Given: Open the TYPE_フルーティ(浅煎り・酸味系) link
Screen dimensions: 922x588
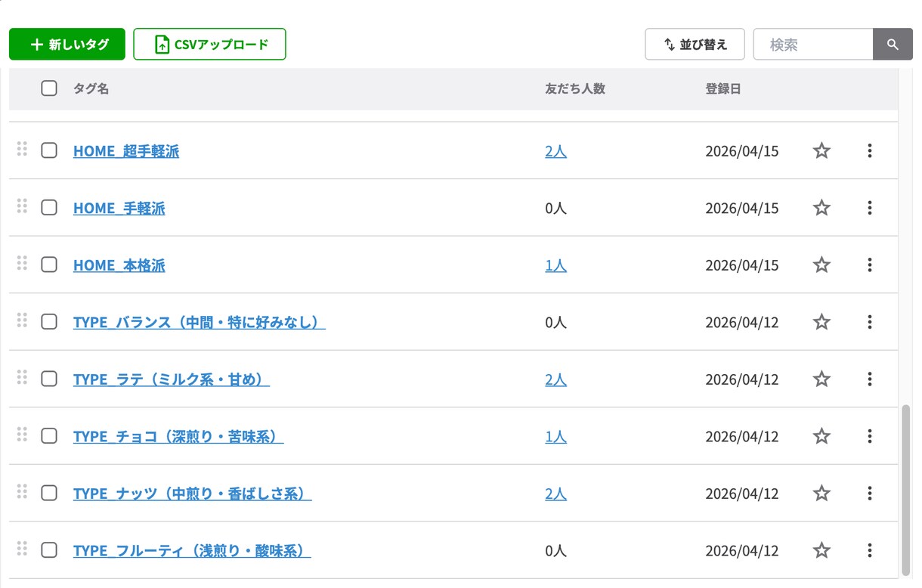Looking at the screenshot, I should [x=192, y=551].
